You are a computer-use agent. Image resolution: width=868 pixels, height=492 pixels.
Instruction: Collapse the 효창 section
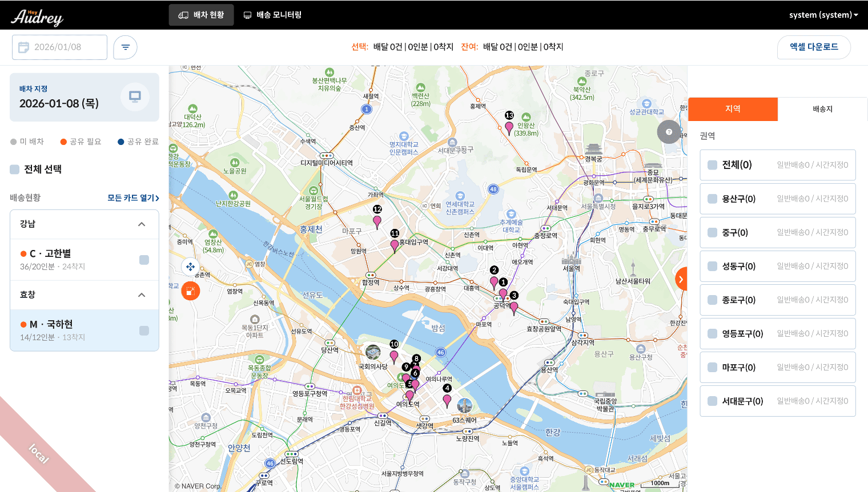point(142,295)
